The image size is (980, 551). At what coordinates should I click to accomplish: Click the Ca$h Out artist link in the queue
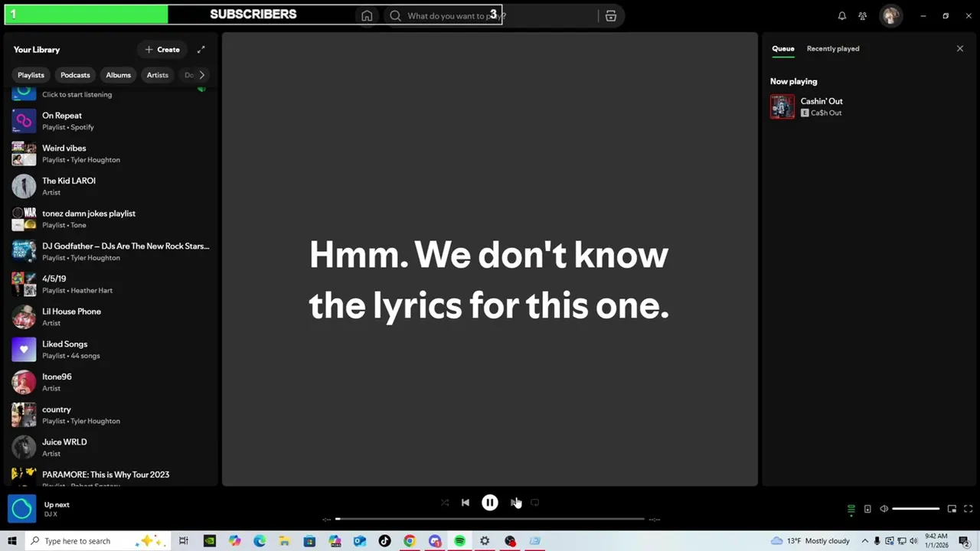[825, 112]
